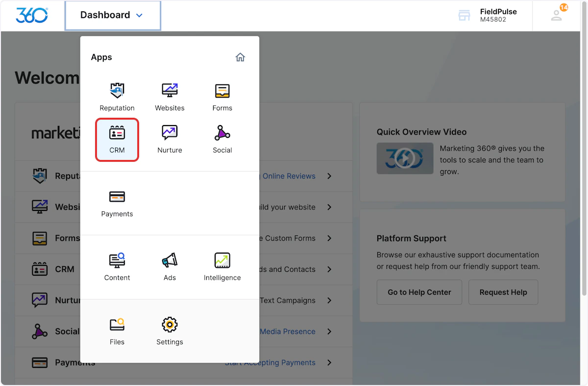Viewport: 588px width, 386px height.
Task: Click the Social icon in dashboard list
Action: (x=40, y=331)
